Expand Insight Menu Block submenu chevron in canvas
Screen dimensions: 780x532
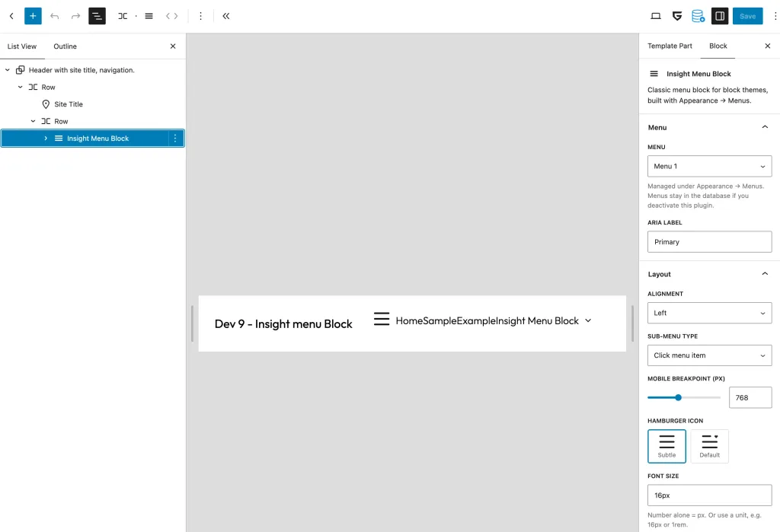coord(588,320)
